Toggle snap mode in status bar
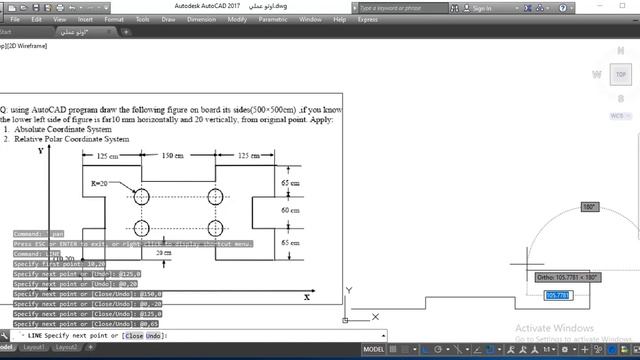 pyautogui.click(x=405, y=349)
